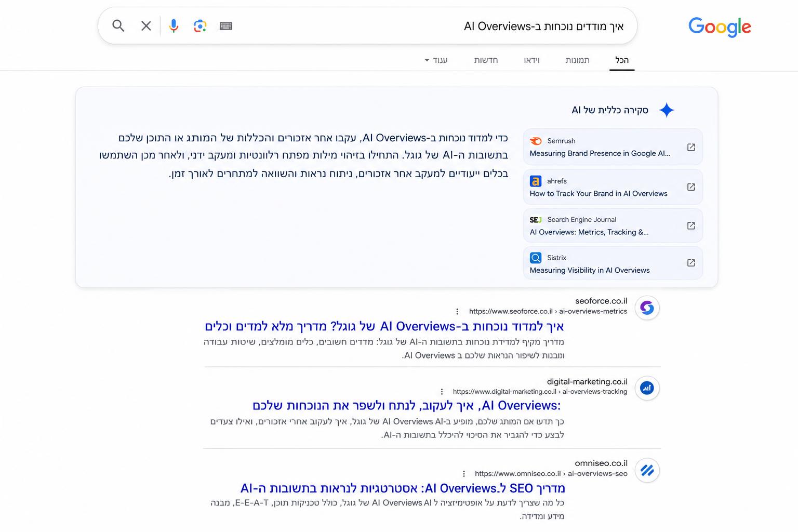
Task: Switch to the תמונות tab
Action: (577, 60)
